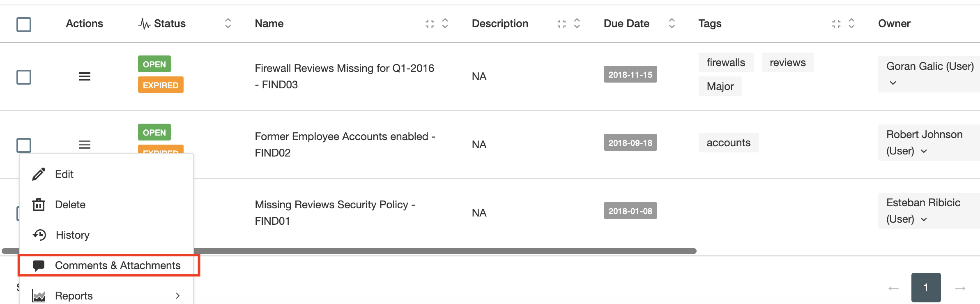Check the row checkbox for Former Employee Accounts
This screenshot has width=980, height=304.
pos(23,145)
